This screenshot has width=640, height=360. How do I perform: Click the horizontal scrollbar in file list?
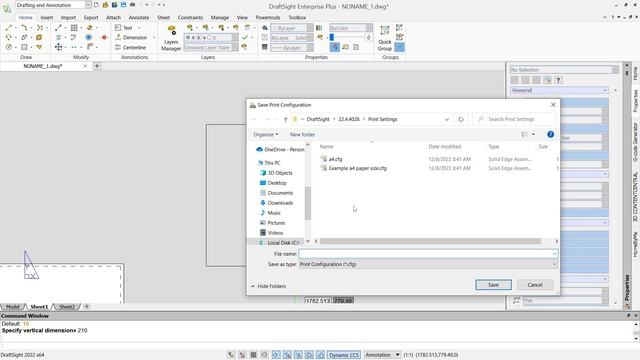430,241
